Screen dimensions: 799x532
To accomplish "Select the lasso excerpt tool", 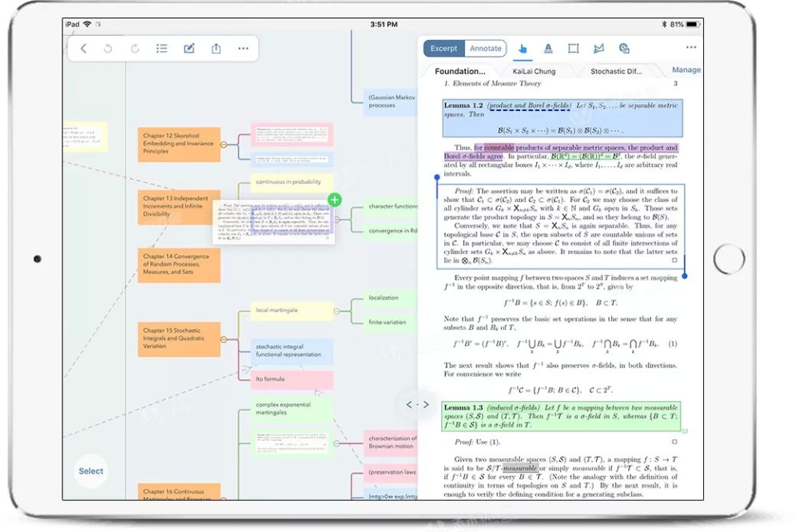I will point(598,49).
